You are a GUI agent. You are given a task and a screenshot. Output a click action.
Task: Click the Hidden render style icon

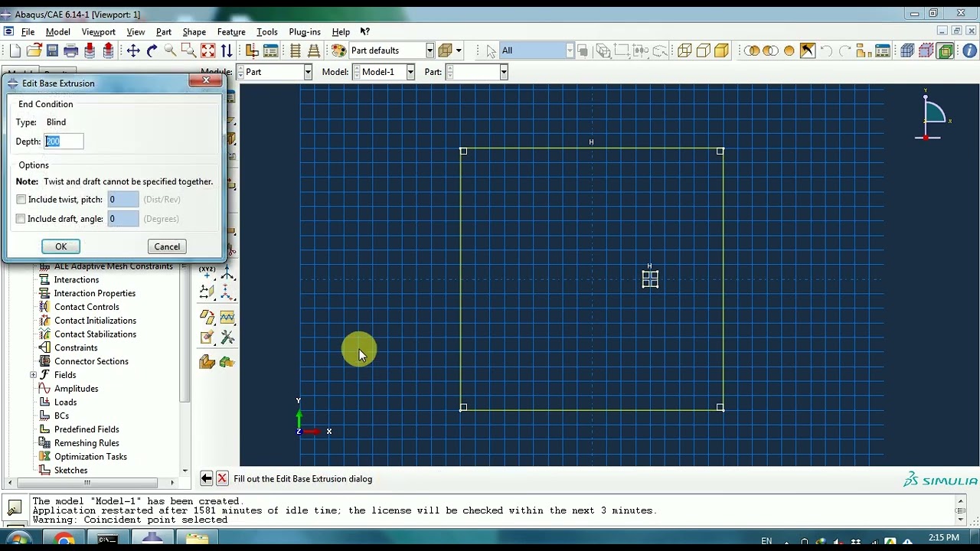tap(703, 51)
